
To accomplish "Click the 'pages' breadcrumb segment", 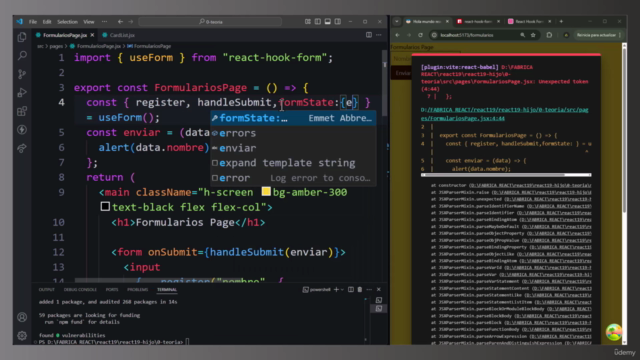I will tap(56, 46).
